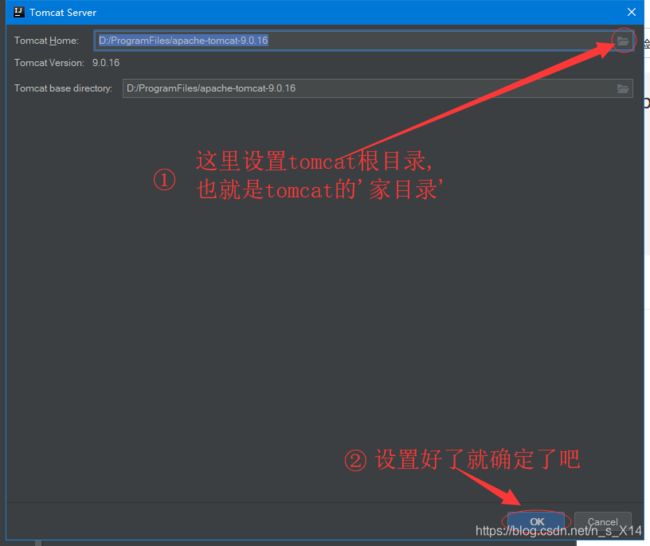Click the Tomcat Server window title
This screenshot has width=650, height=546.
click(63, 12)
